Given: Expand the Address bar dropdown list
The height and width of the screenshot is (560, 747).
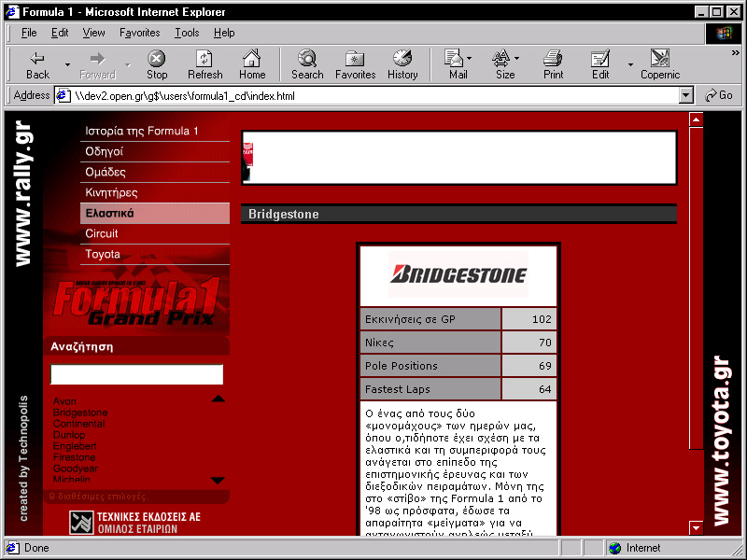Looking at the screenshot, I should 685,95.
